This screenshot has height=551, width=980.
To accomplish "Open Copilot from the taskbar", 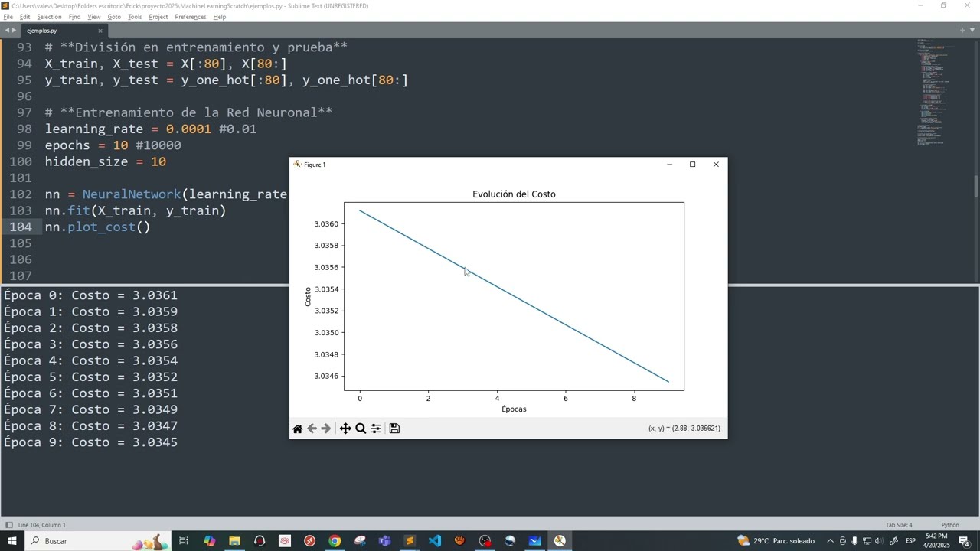I will [x=210, y=541].
